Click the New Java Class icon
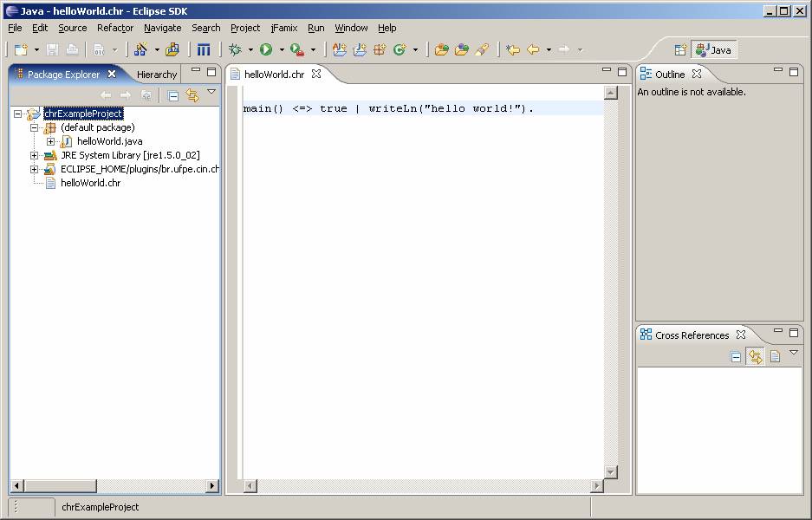The image size is (812, 520). 400,50
